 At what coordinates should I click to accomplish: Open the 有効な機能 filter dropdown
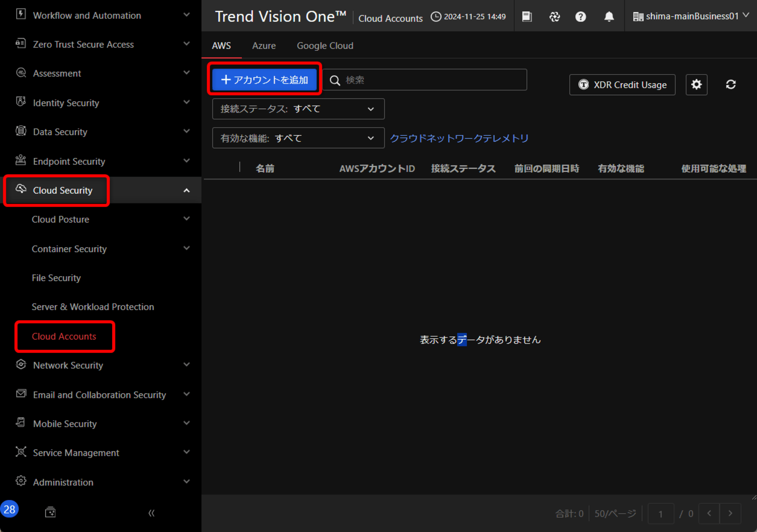298,138
